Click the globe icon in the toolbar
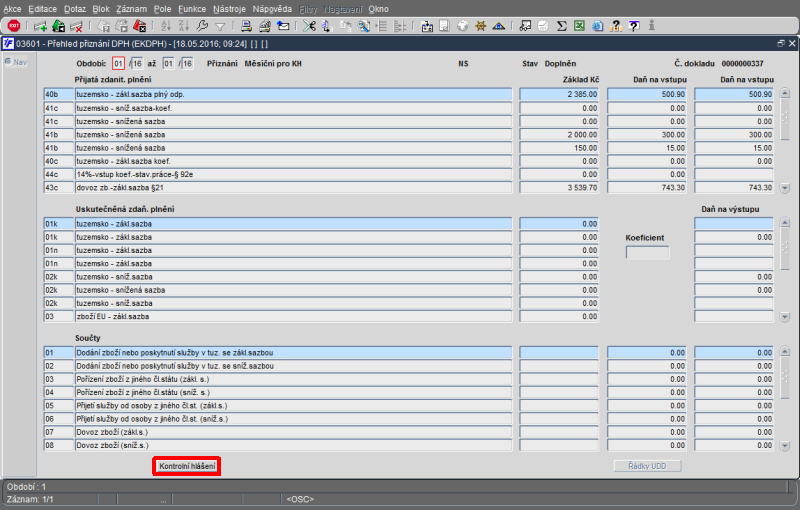This screenshot has width=800, height=510. point(462,26)
